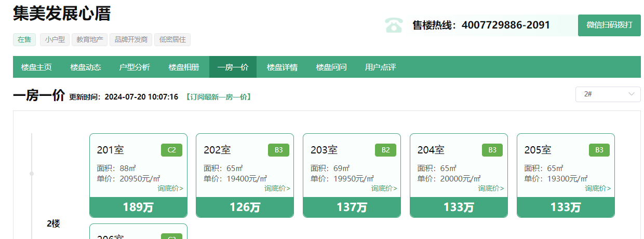The height and width of the screenshot is (239, 644).
Task: Click 询底价 link on room 203
Action: 384,188
